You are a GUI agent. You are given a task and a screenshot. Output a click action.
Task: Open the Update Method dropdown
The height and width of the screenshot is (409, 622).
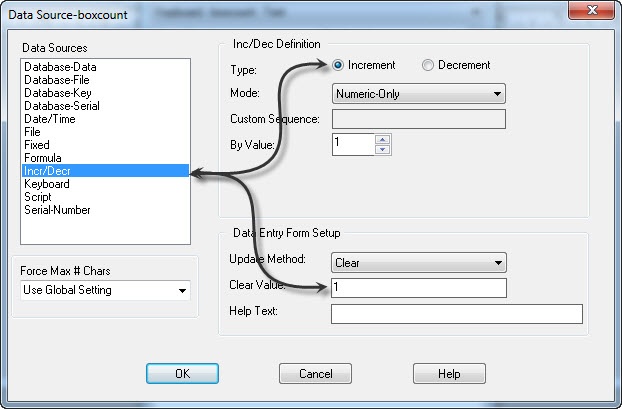pos(419,263)
